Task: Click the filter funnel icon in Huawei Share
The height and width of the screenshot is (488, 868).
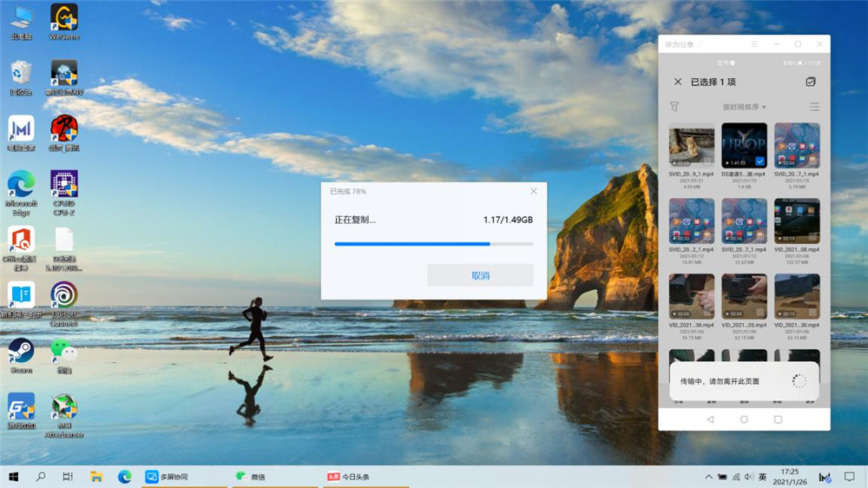Action: pos(674,106)
